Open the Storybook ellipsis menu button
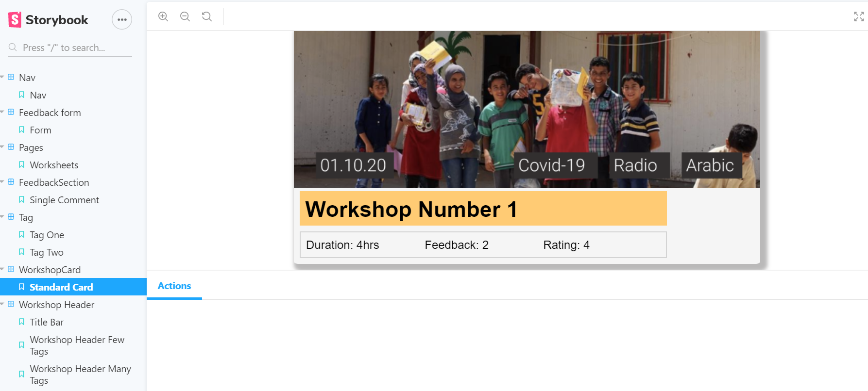Viewport: 868px width, 391px height. pyautogui.click(x=122, y=20)
